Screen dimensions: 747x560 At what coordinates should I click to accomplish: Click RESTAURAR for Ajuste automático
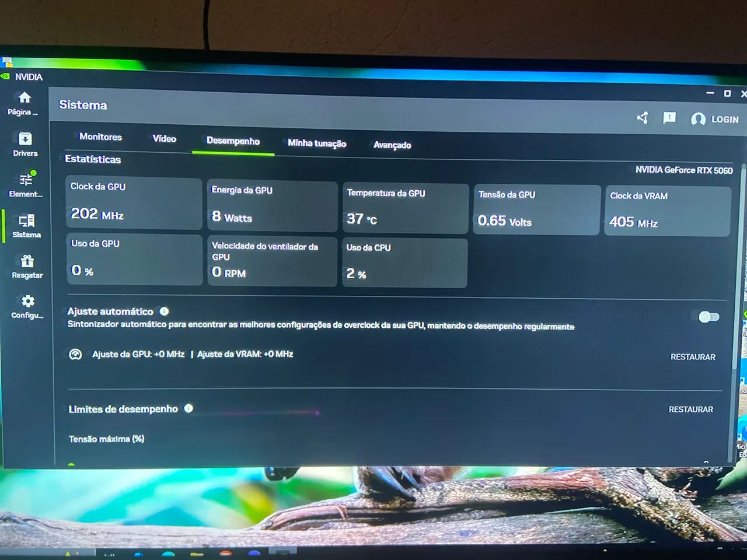pyautogui.click(x=693, y=356)
